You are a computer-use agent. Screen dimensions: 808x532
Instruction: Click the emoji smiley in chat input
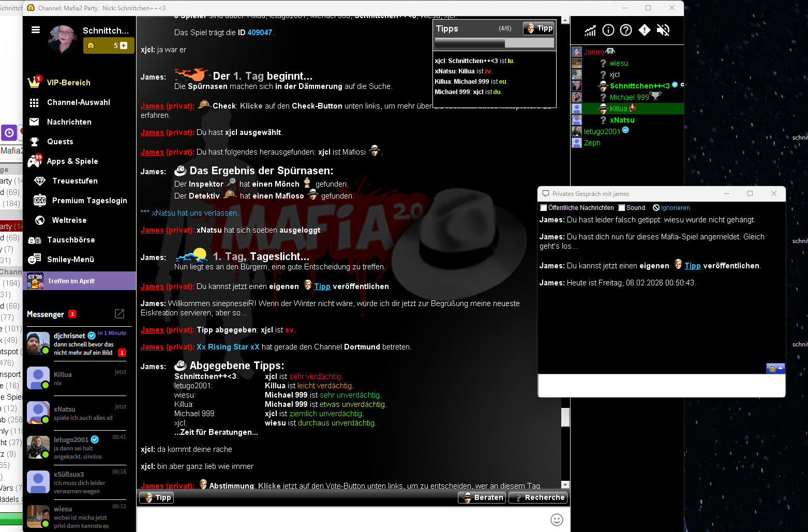point(557,520)
